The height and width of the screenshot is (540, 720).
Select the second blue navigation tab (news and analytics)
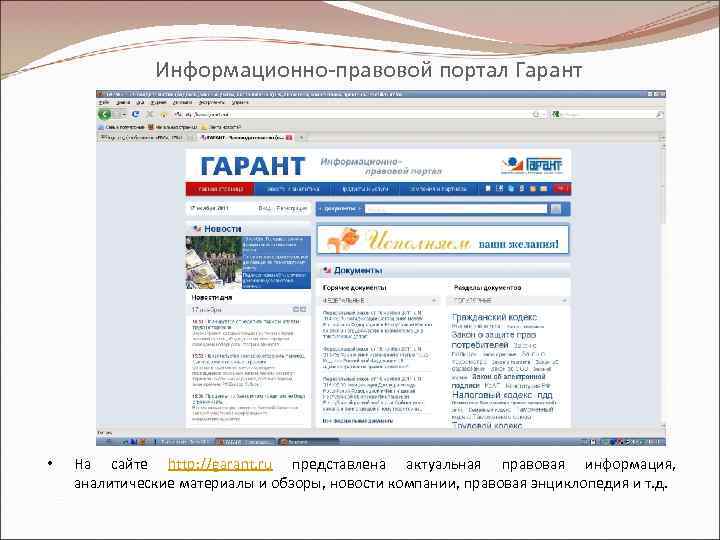tap(292, 189)
